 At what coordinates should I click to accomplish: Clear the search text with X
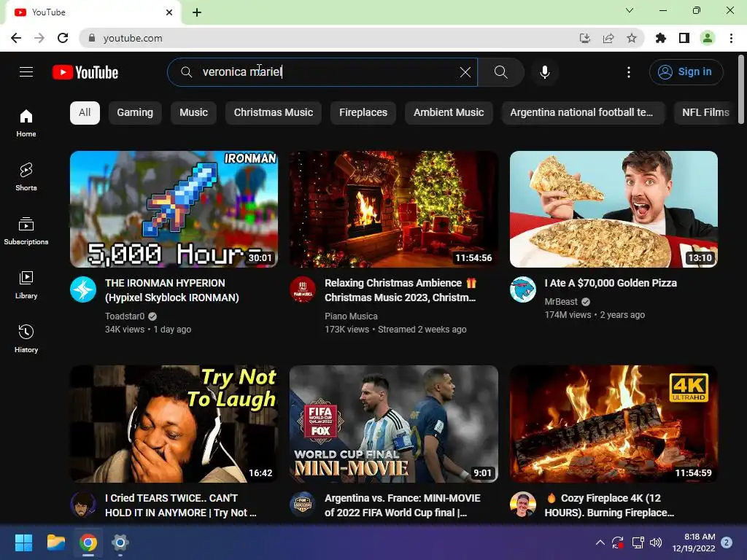pos(465,72)
